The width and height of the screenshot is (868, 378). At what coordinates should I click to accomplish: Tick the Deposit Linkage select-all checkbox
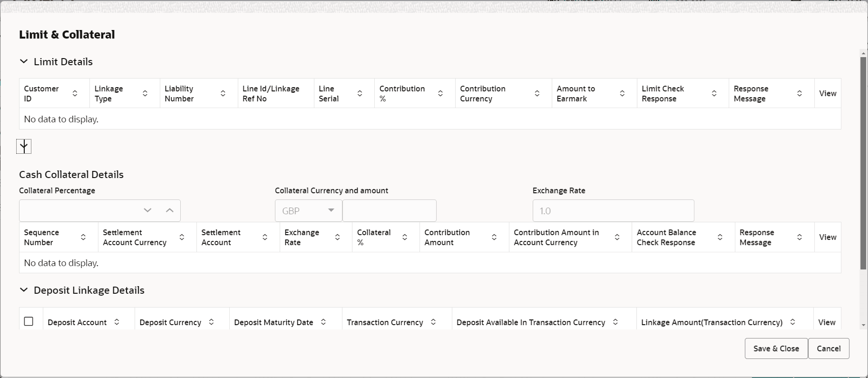[x=29, y=322]
